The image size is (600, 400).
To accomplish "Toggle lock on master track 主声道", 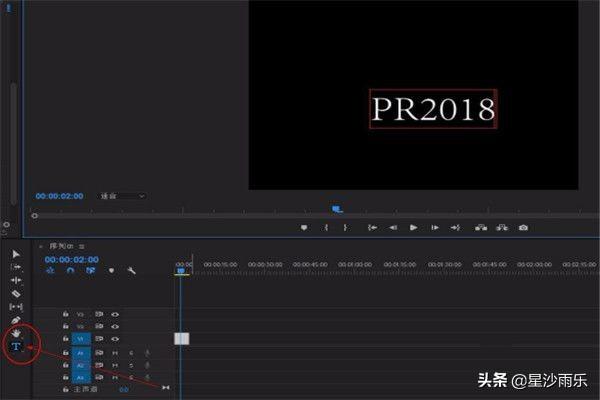I will pyautogui.click(x=66, y=389).
